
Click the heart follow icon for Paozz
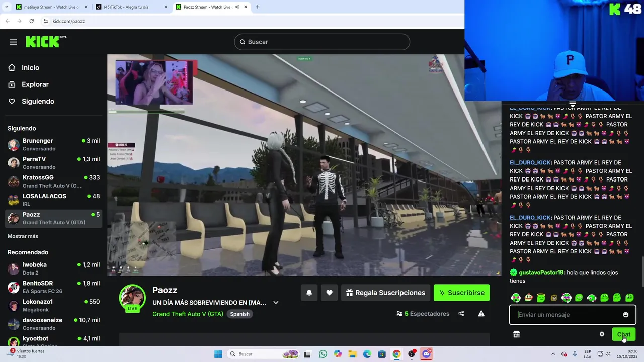coord(329,293)
